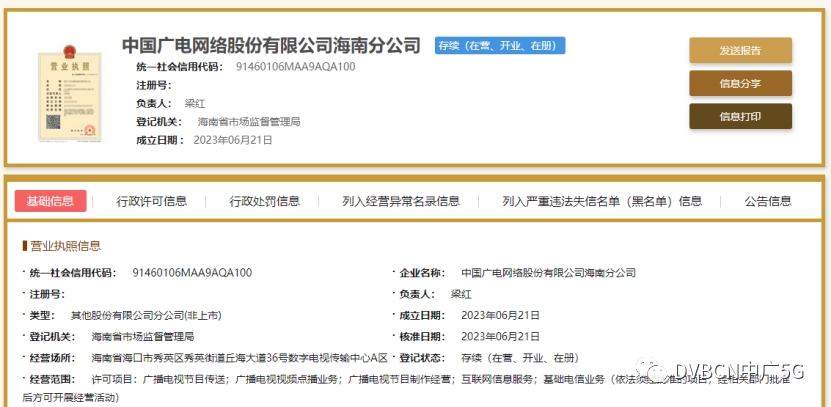This screenshot has width=831, height=407.
Task: Open the 列入经营异常名录信息 tab
Action: [x=401, y=201]
